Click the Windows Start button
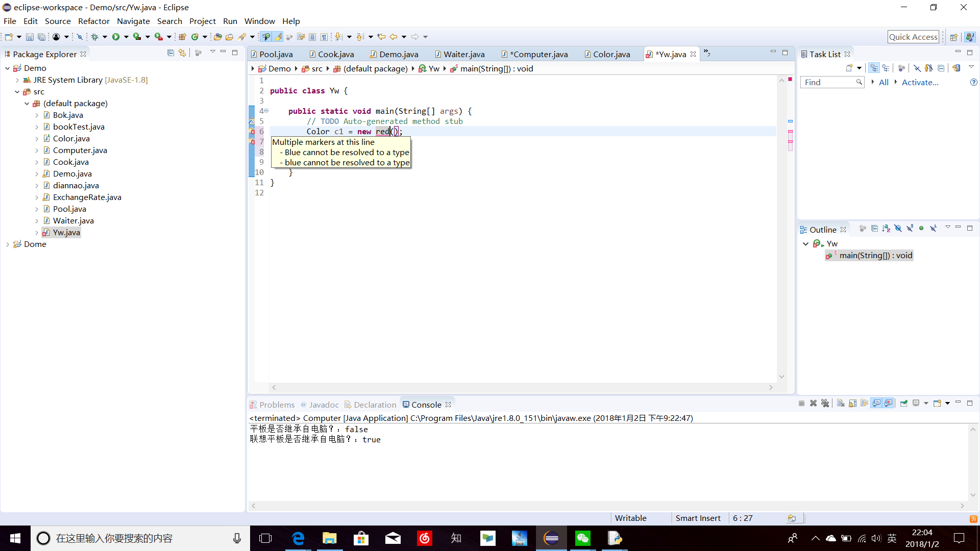 [x=15, y=538]
